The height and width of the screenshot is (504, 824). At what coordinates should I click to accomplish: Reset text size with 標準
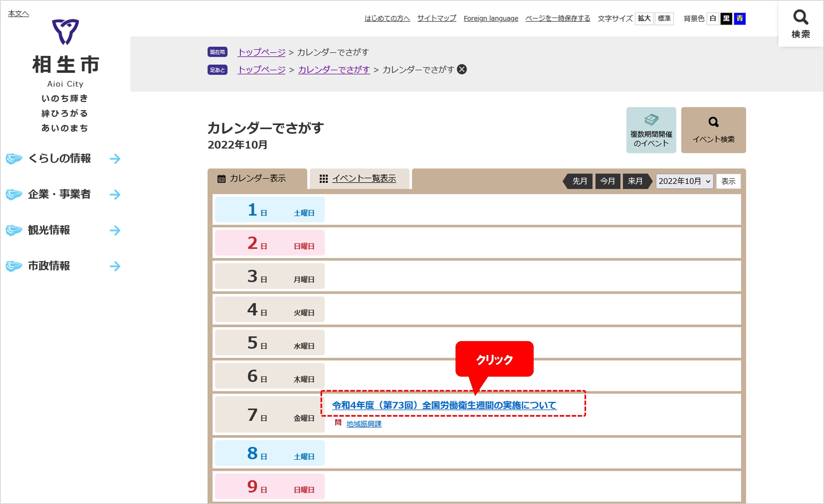[664, 18]
